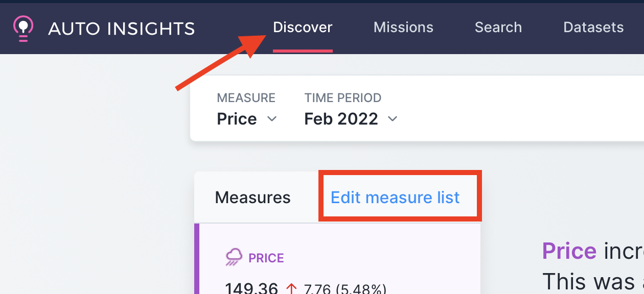
Task: Click the Edit measure list link
Action: coord(395,198)
